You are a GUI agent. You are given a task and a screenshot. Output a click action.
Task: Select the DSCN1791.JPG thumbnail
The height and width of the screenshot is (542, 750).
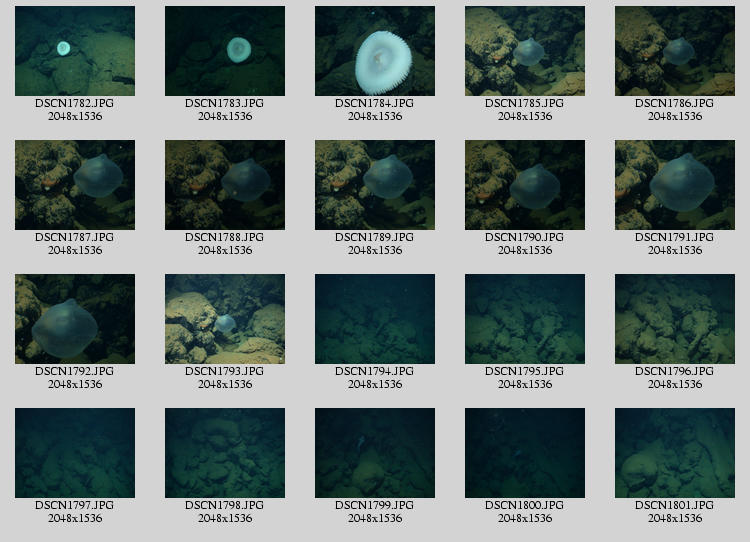(x=675, y=185)
